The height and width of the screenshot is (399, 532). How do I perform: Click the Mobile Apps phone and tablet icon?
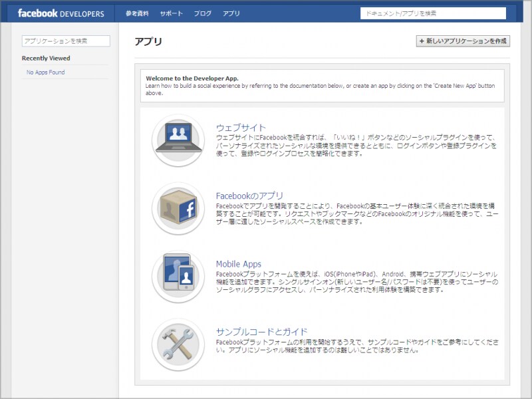coord(178,276)
